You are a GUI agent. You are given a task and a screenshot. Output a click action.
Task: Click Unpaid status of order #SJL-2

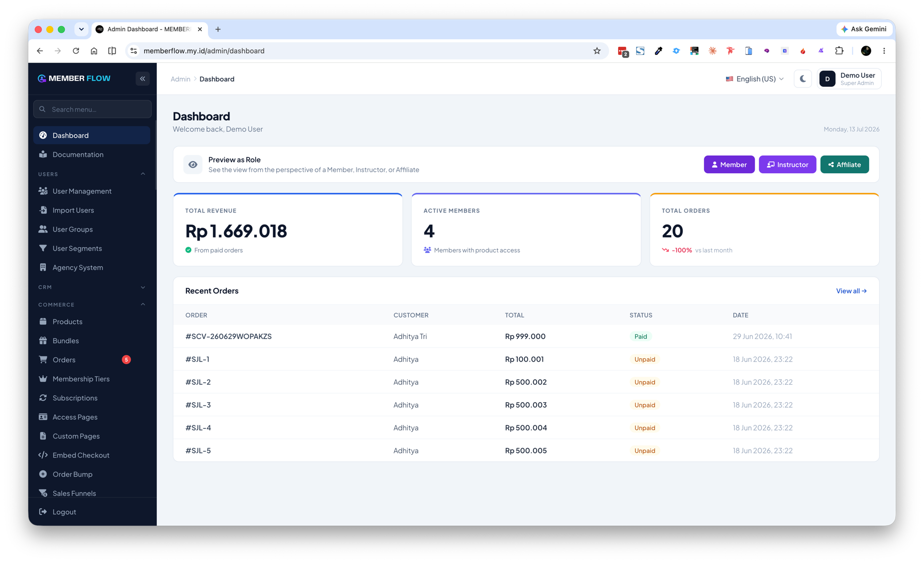pyautogui.click(x=644, y=382)
